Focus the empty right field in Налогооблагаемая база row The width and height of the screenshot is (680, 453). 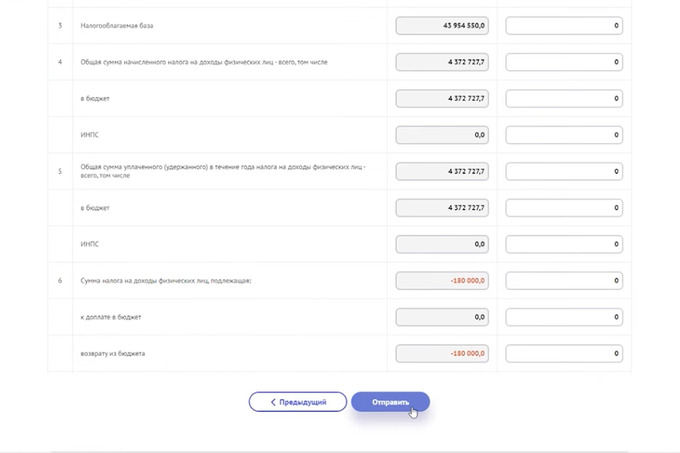pyautogui.click(x=564, y=26)
